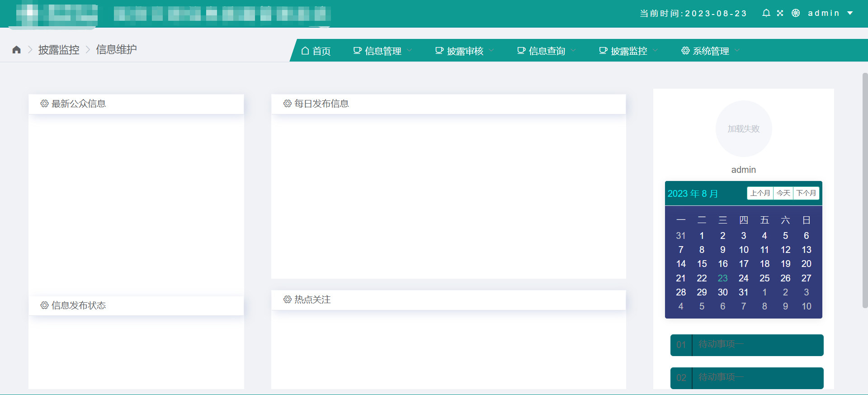The width and height of the screenshot is (868, 395).
Task: Click admin name below avatar
Action: [x=744, y=170]
